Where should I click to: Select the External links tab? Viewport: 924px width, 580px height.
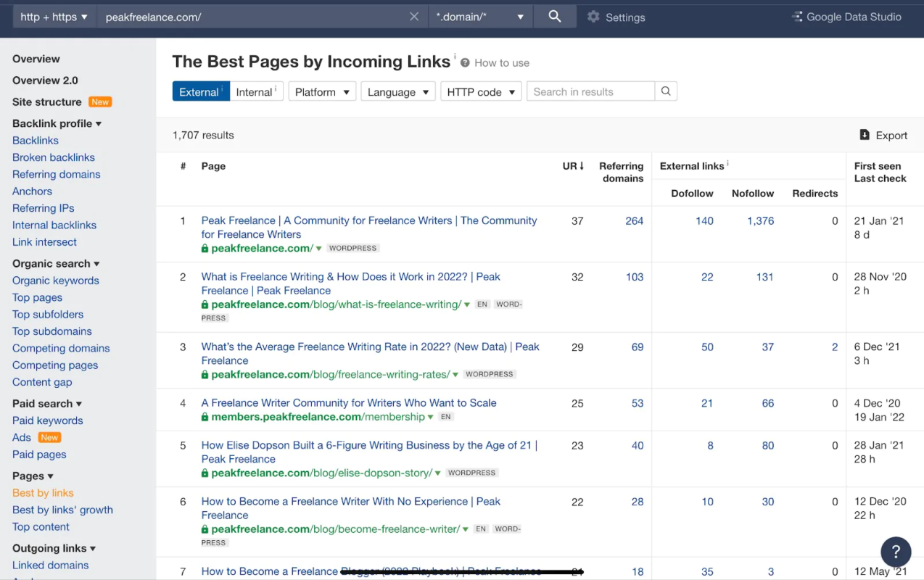tap(201, 91)
